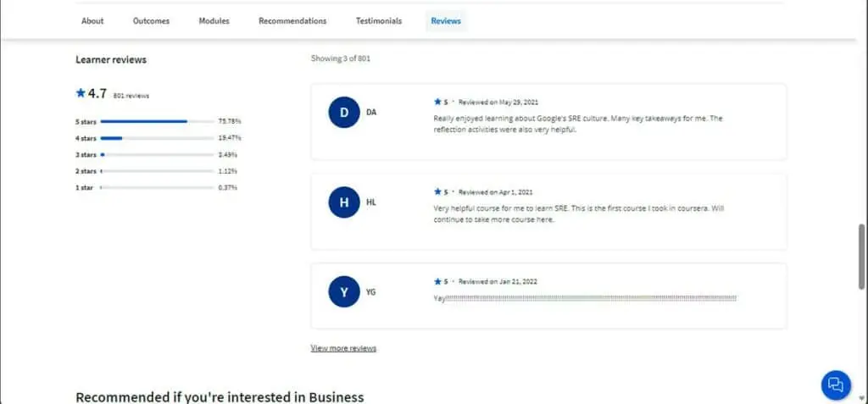Screen dimensions: 868x404
Task: Click the D avatar of reviewer DA
Action: click(x=344, y=113)
